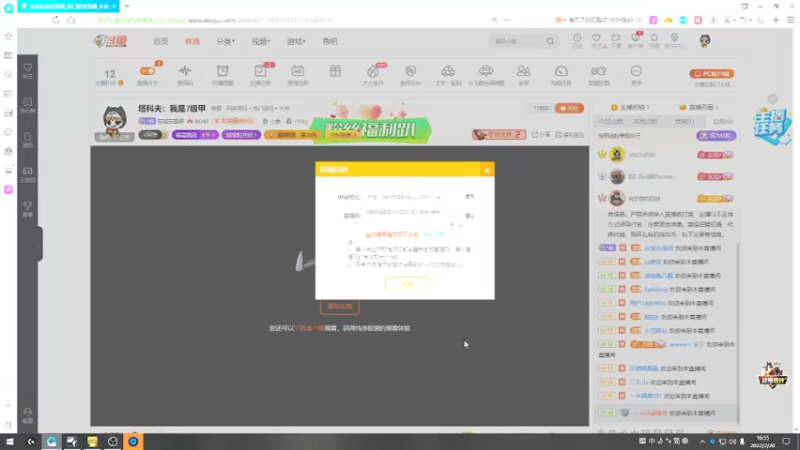
Task: Toggle the live broadcast switch
Action: [147, 71]
